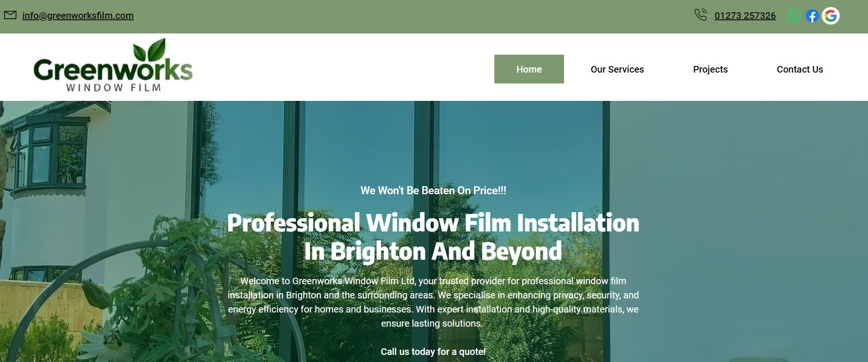868x362 pixels.
Task: Open the info@greenworksfilm.com email link
Action: [78, 16]
